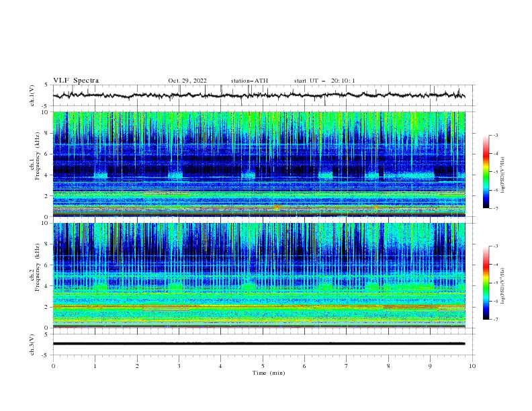Click the "ch.1(V)" axis label
Image resolution: width=532 pixels, height=411 pixels.
tap(32, 95)
